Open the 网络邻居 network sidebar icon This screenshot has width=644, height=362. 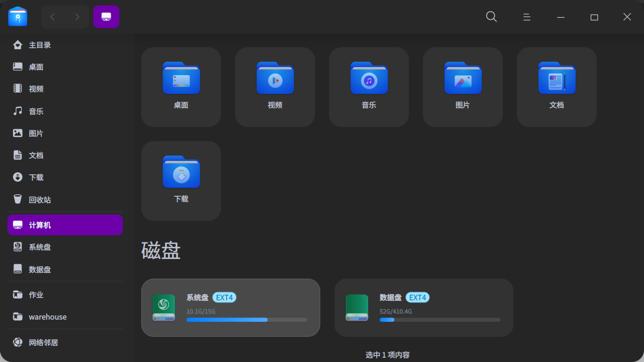point(17,342)
